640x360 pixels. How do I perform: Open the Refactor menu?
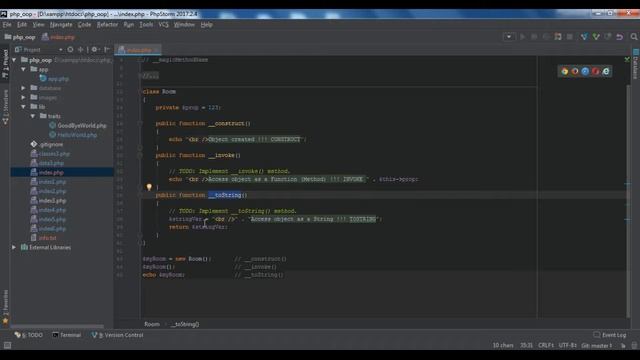(107, 24)
